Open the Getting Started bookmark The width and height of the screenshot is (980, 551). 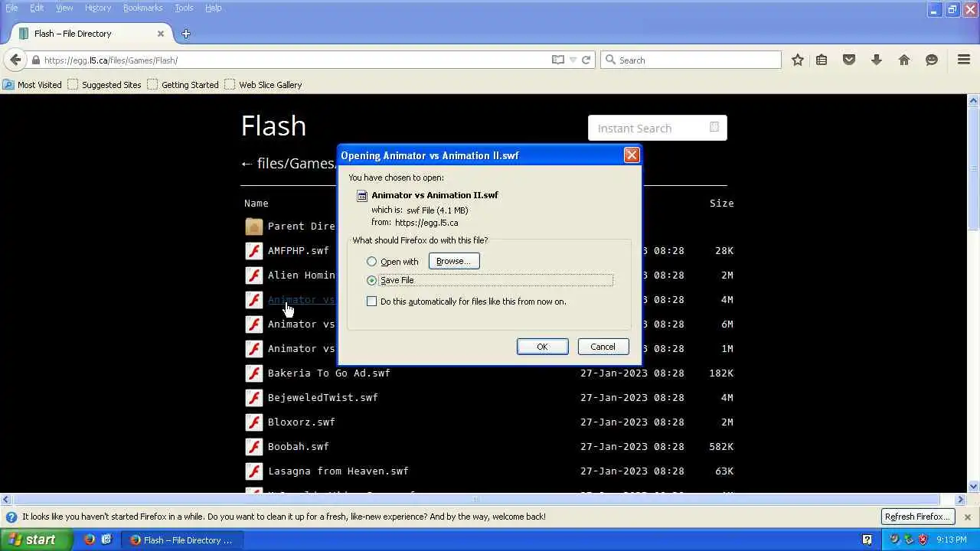pos(183,85)
